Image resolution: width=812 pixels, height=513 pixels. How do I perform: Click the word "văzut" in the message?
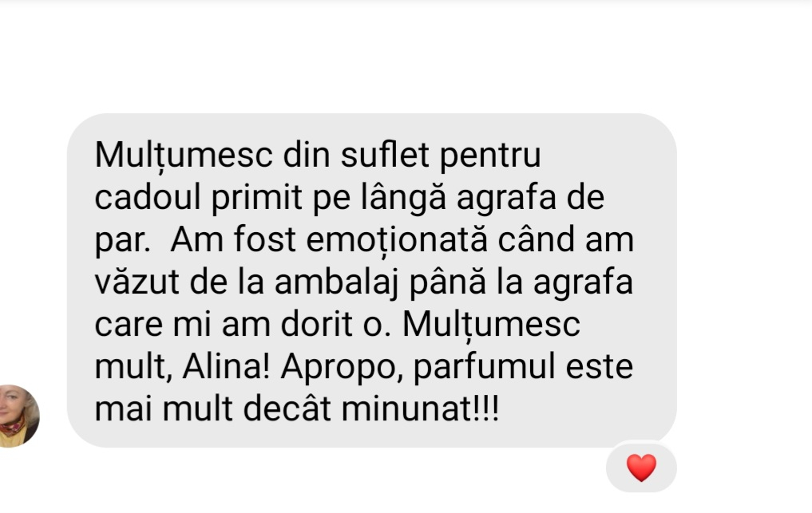pos(137,282)
